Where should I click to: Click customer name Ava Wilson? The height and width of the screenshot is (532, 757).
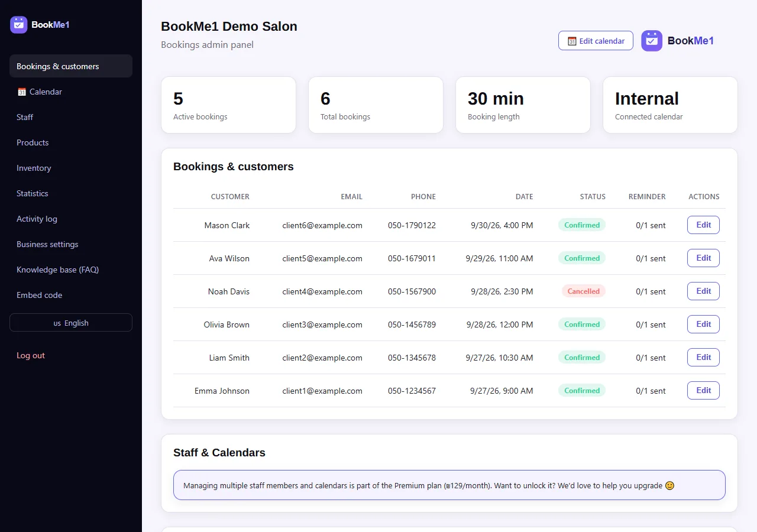tap(229, 258)
